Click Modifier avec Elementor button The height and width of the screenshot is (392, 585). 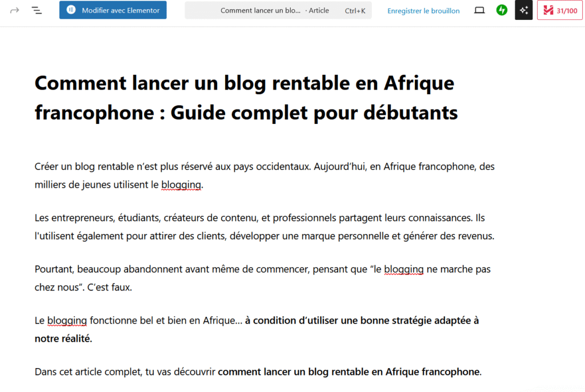[x=113, y=10]
